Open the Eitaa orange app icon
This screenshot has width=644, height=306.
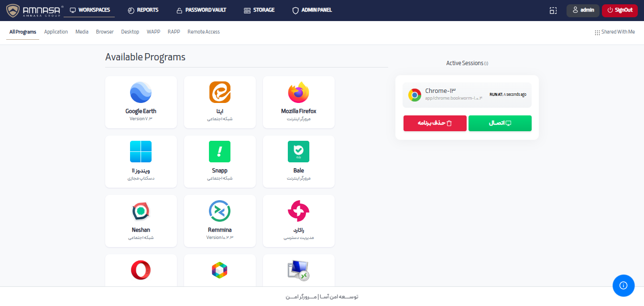[x=220, y=92]
